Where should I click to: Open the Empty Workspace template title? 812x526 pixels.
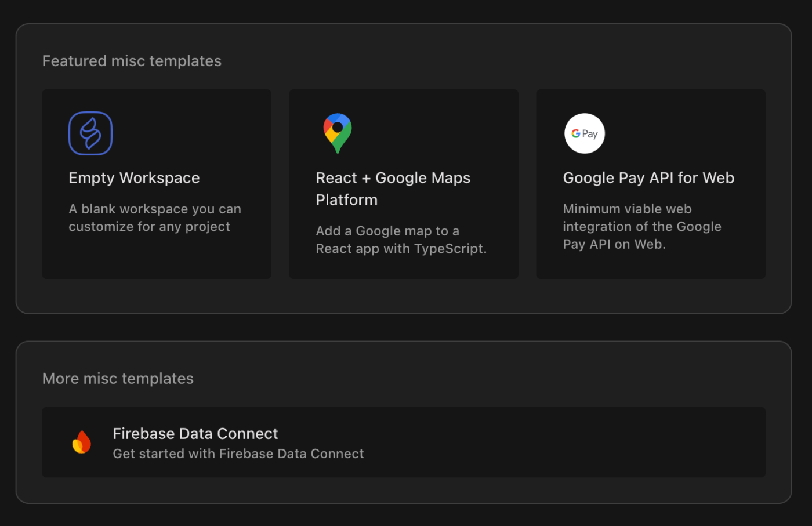tap(134, 178)
